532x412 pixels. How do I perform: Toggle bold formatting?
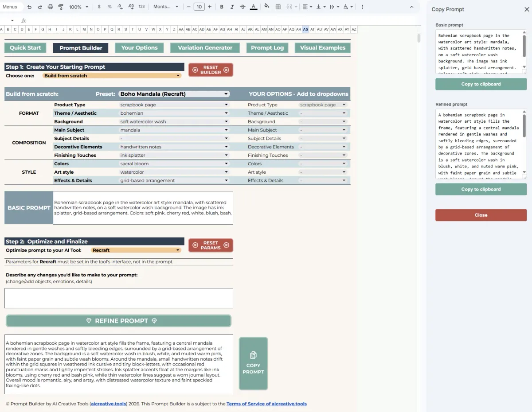222,7
